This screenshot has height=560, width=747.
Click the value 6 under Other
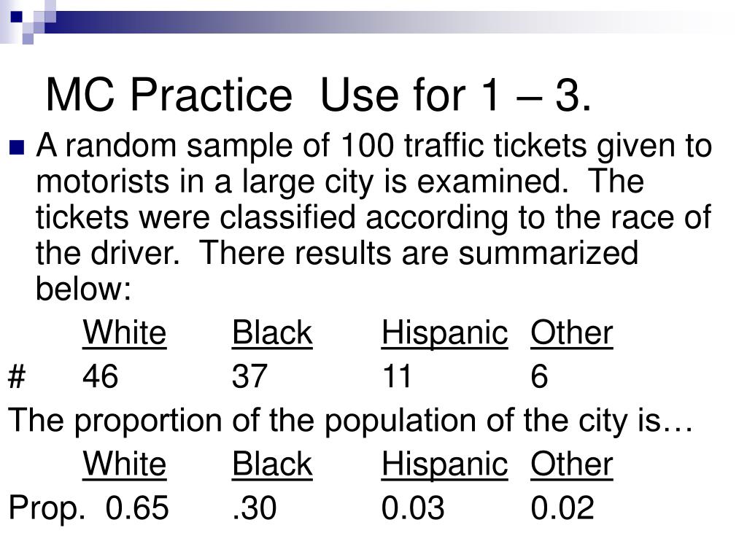point(539,376)
